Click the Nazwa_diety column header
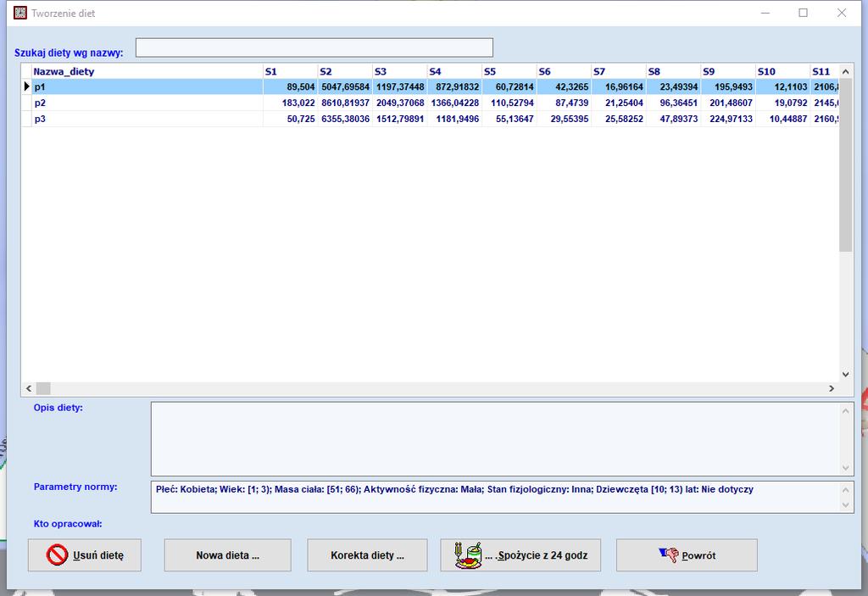 (x=147, y=71)
